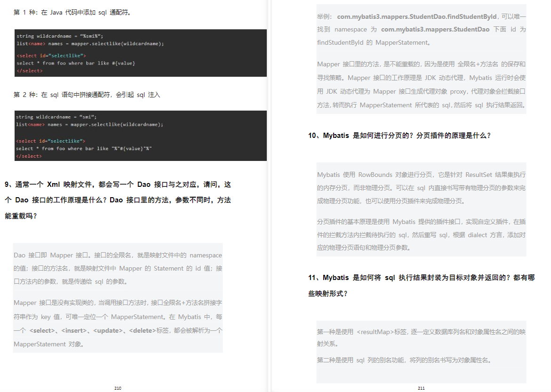Click the page number 211
This screenshot has height=392, width=551.
pos(421,388)
